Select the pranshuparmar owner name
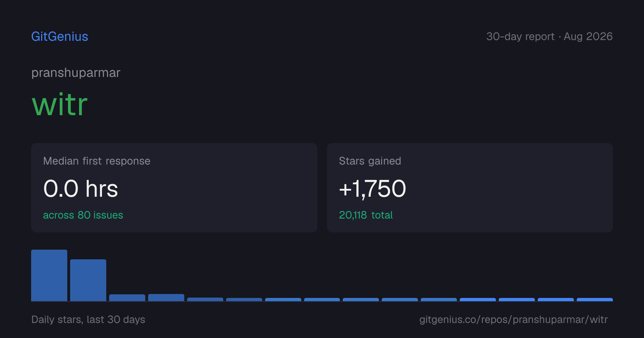 [x=76, y=73]
